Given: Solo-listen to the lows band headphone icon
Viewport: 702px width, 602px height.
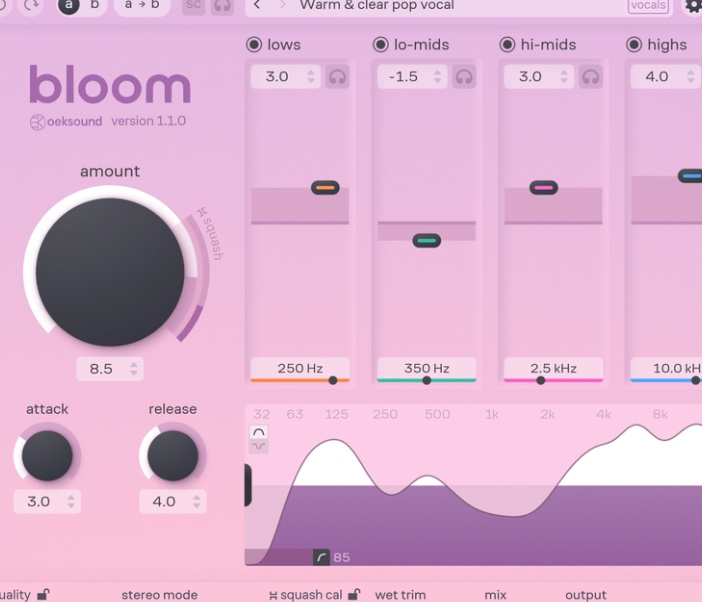Looking at the screenshot, I should point(337,77).
